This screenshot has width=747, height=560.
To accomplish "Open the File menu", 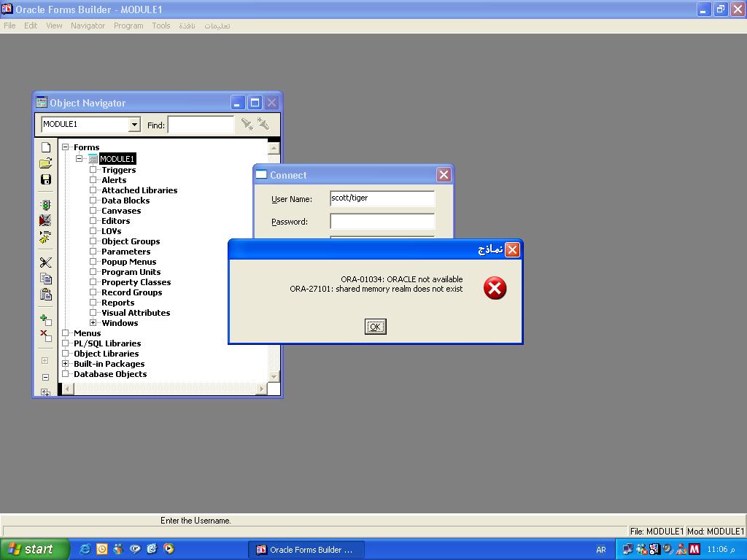I will click(x=9, y=26).
